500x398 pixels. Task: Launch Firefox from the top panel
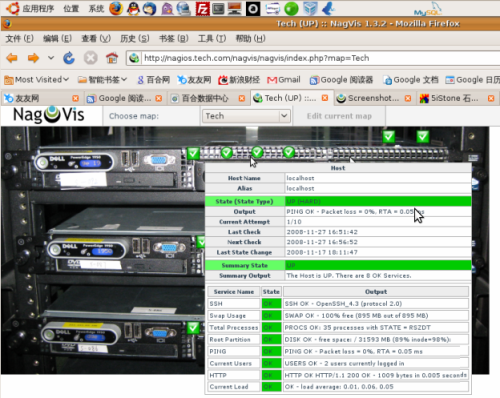(116, 8)
